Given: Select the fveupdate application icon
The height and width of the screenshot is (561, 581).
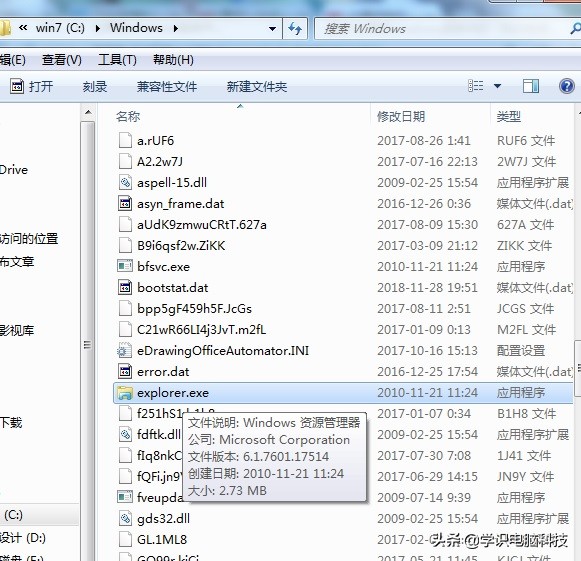Looking at the screenshot, I should click(x=125, y=497).
